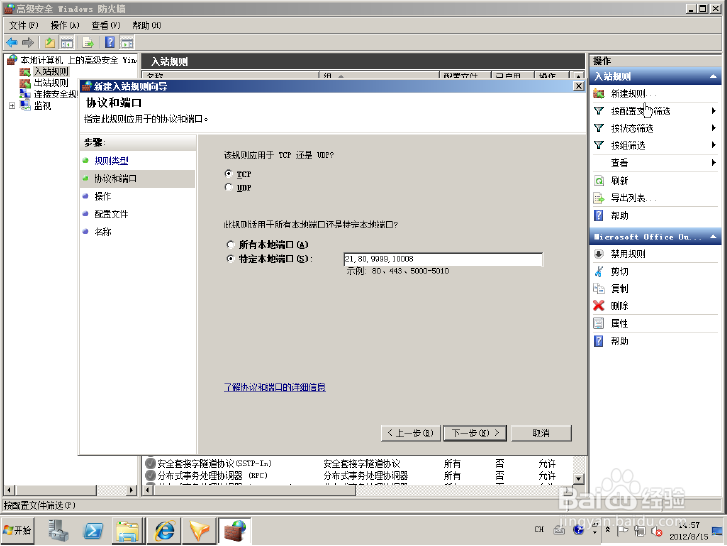Expand the 按配置文件筛选 submenu arrow

point(714,111)
